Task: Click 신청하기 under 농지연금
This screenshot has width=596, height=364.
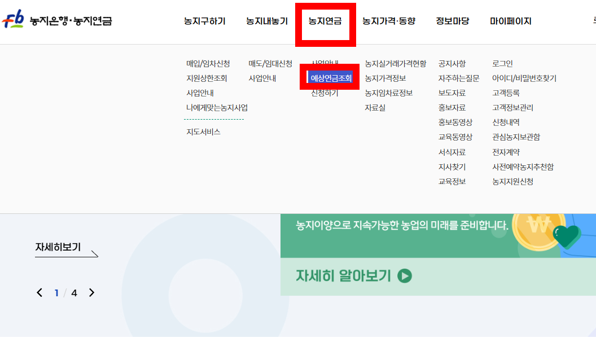Action: [325, 93]
